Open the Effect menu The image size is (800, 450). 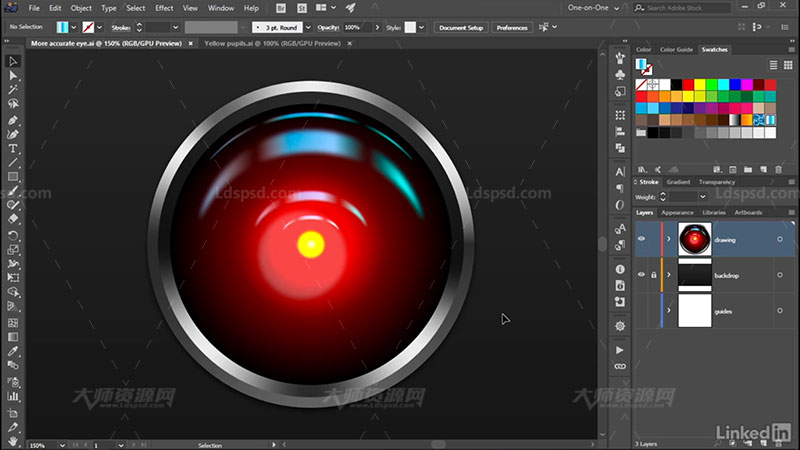[164, 8]
